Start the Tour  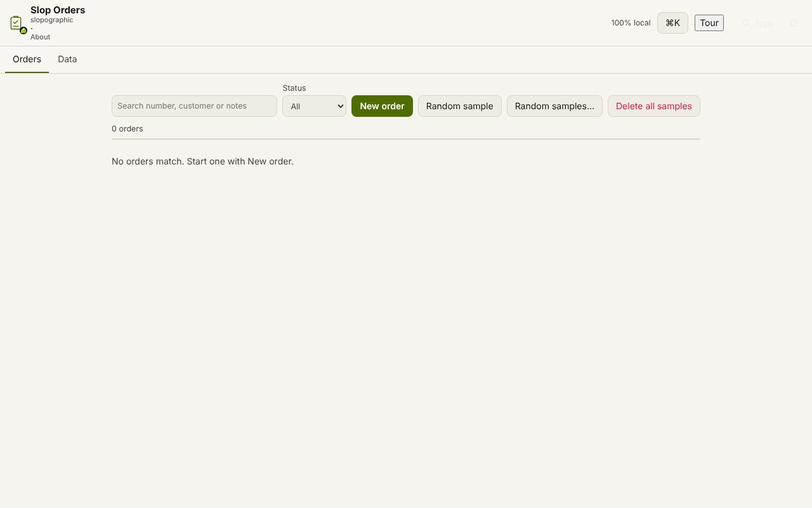(709, 23)
